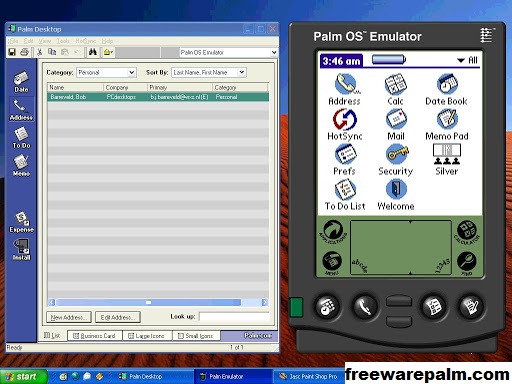
Task: Click the New Address button
Action: pyautogui.click(x=69, y=317)
